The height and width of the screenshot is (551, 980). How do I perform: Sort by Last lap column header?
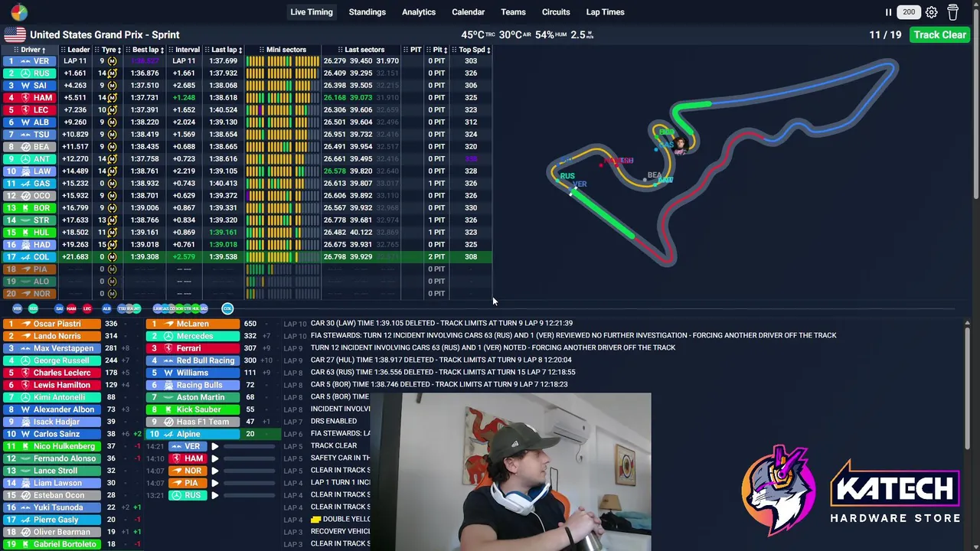click(225, 50)
